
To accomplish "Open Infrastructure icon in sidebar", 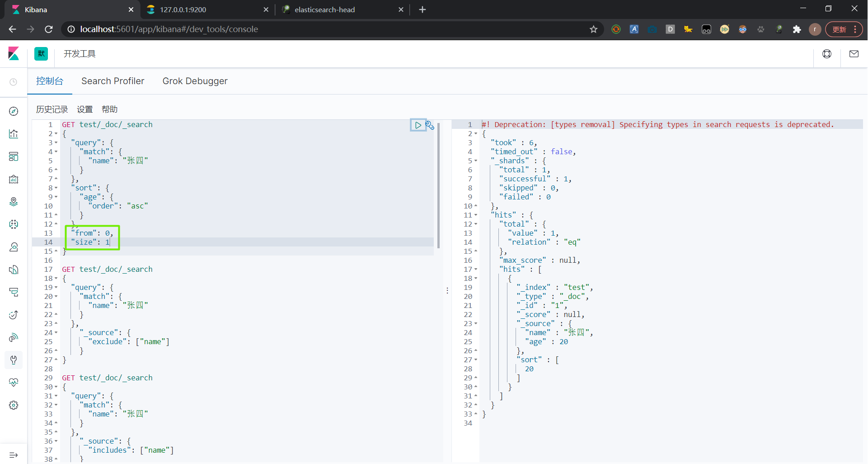I will click(14, 247).
